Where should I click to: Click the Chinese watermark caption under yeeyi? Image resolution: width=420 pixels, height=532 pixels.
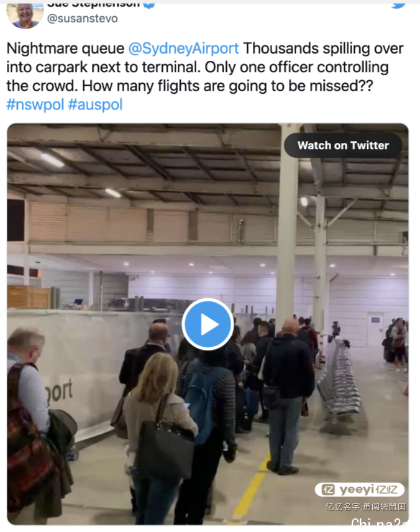[365, 507]
